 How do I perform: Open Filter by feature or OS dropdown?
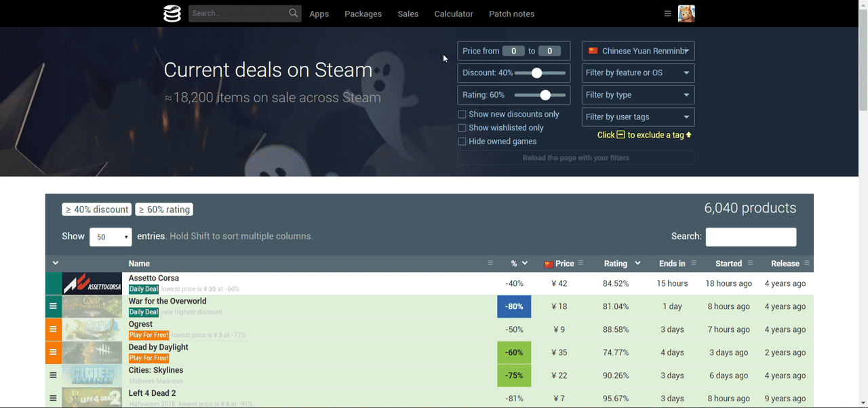tap(638, 73)
